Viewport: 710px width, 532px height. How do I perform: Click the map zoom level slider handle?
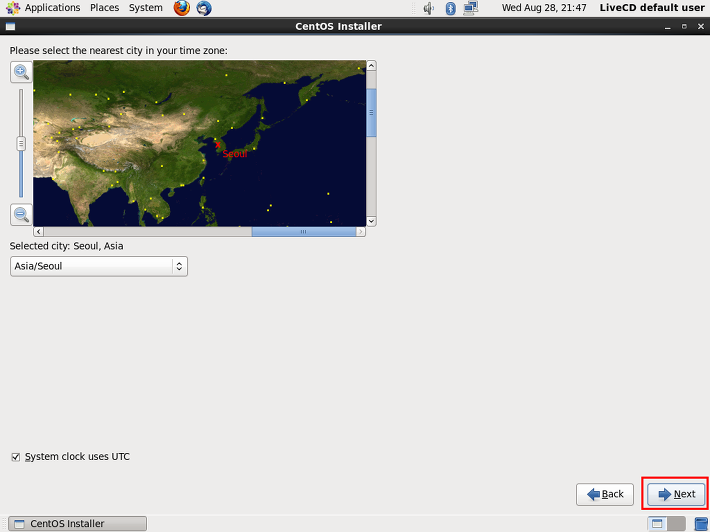point(21,144)
